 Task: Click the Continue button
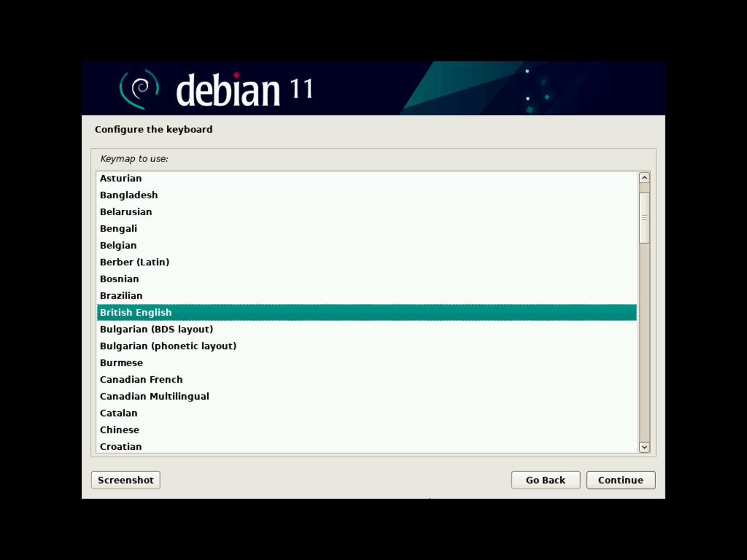point(621,480)
